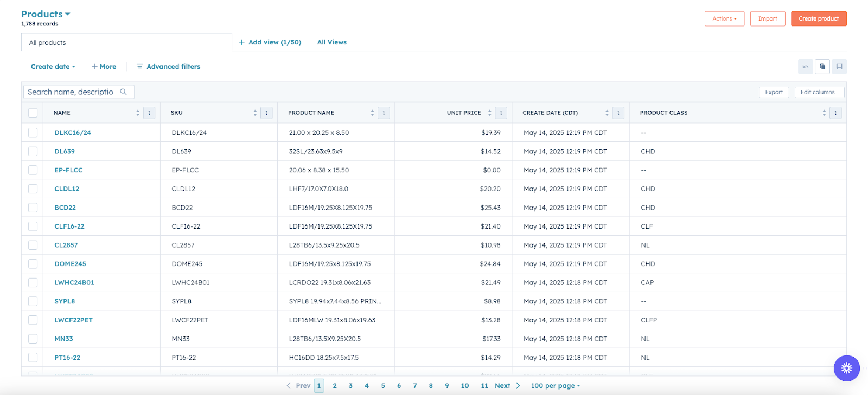
Task: Click the Prev page chevron arrow
Action: tap(289, 386)
